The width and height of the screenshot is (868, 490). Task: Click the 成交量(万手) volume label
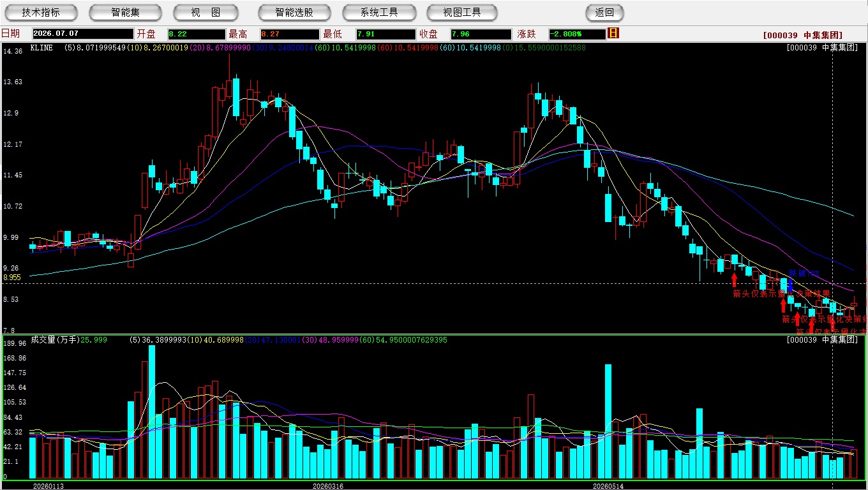click(54, 340)
